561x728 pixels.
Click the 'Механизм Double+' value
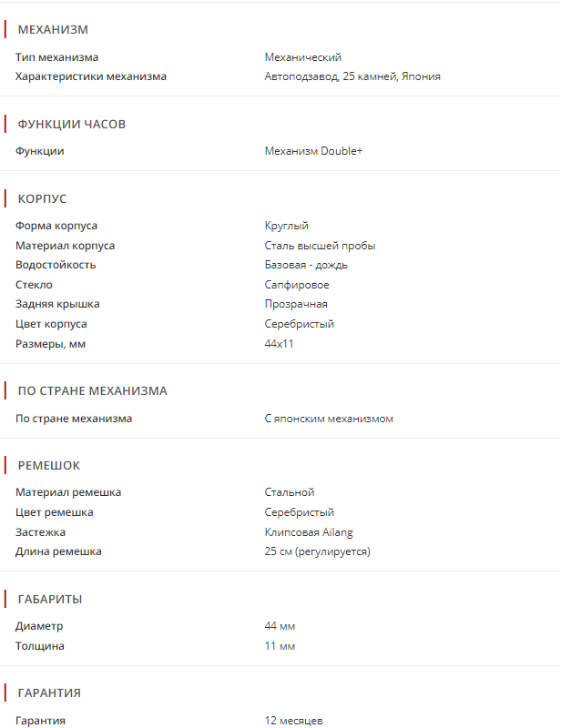click(313, 151)
